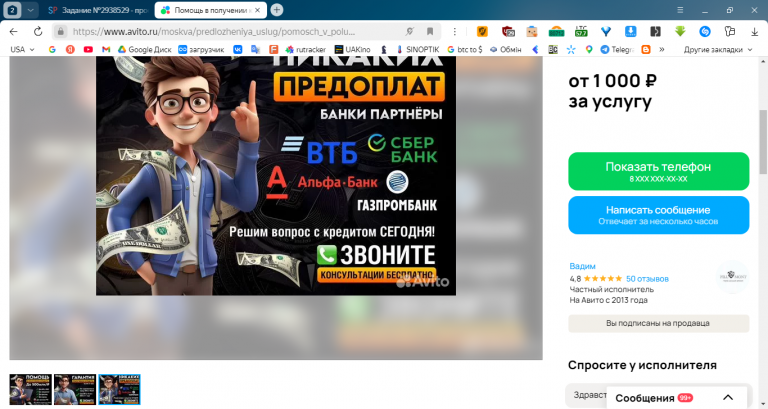Open the LTC price extension

(581, 31)
